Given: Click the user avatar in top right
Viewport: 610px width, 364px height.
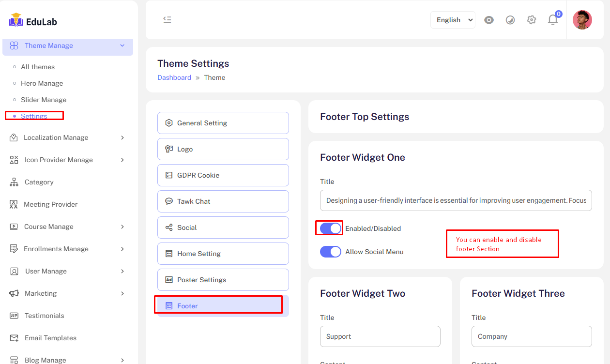Looking at the screenshot, I should pos(582,20).
